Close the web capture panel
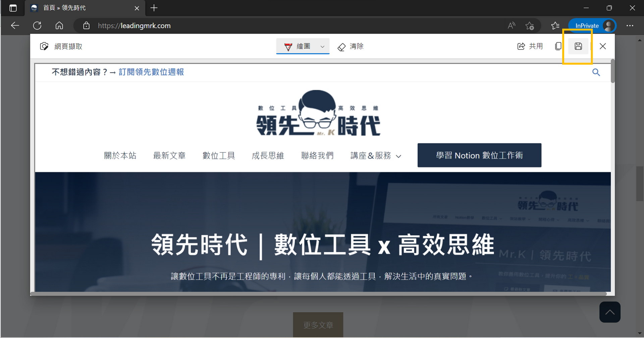 click(603, 46)
